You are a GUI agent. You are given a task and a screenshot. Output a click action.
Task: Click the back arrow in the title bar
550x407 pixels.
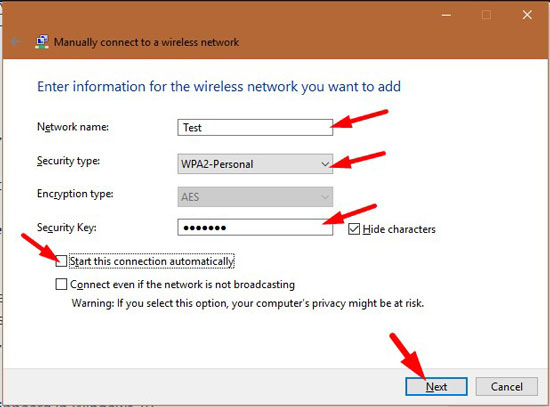[16, 42]
